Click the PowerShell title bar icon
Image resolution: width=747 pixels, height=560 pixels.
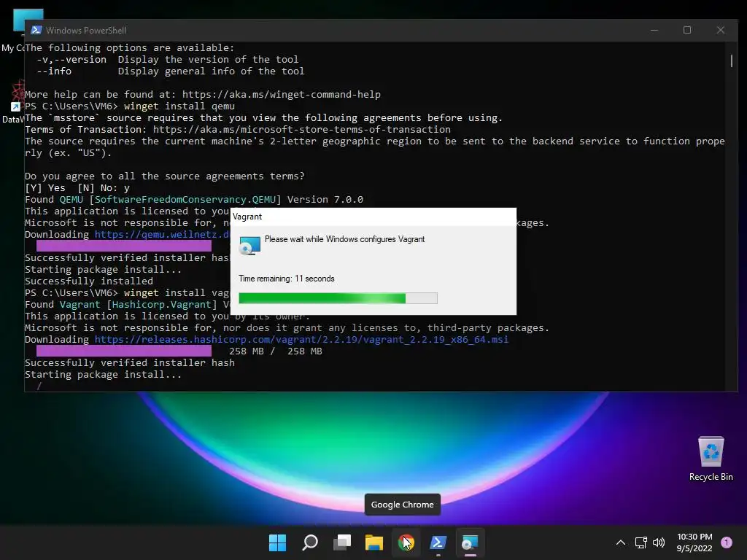(36, 30)
